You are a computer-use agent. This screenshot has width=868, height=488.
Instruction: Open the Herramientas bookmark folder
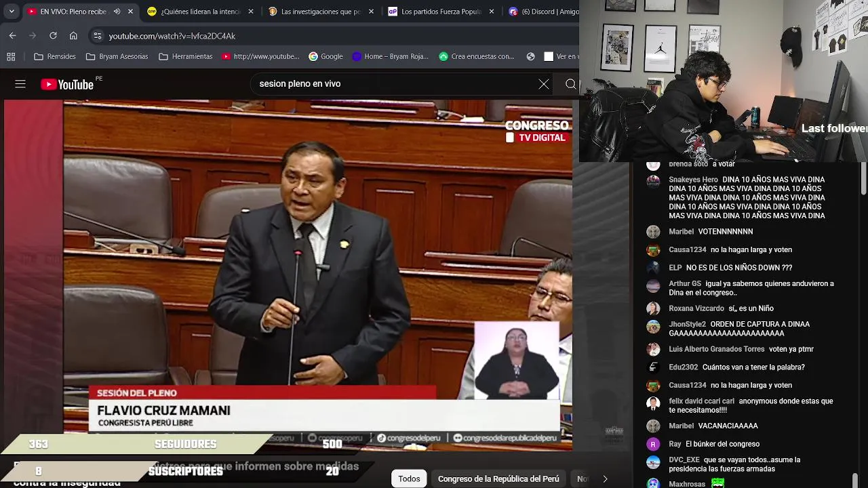[x=185, y=56]
